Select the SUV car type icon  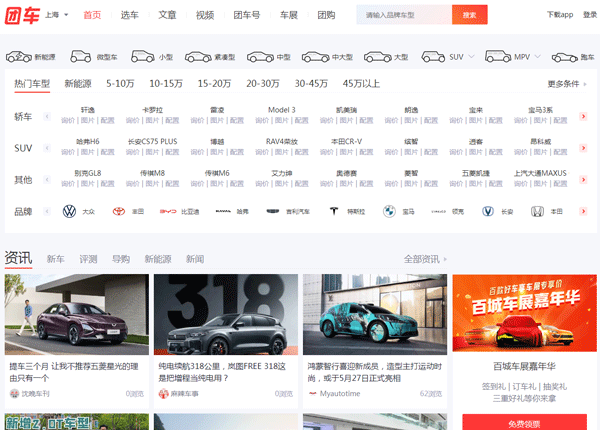[x=433, y=57]
